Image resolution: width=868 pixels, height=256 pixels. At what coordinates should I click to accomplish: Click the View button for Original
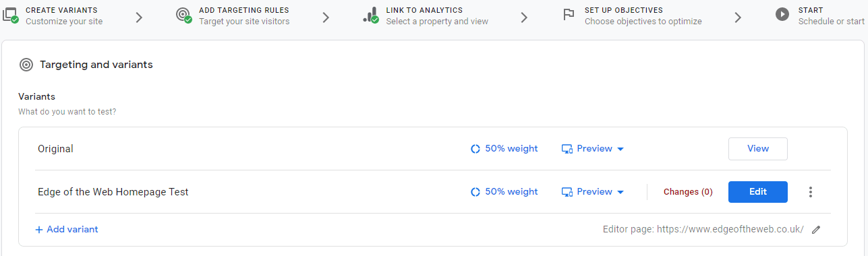click(x=758, y=149)
